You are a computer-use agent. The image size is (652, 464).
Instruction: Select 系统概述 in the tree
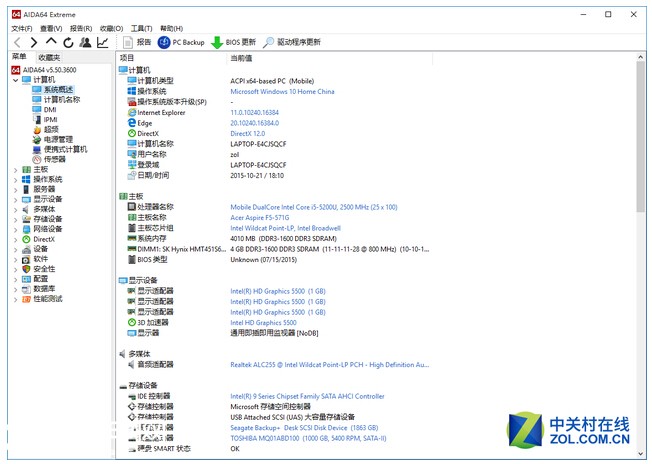58,89
